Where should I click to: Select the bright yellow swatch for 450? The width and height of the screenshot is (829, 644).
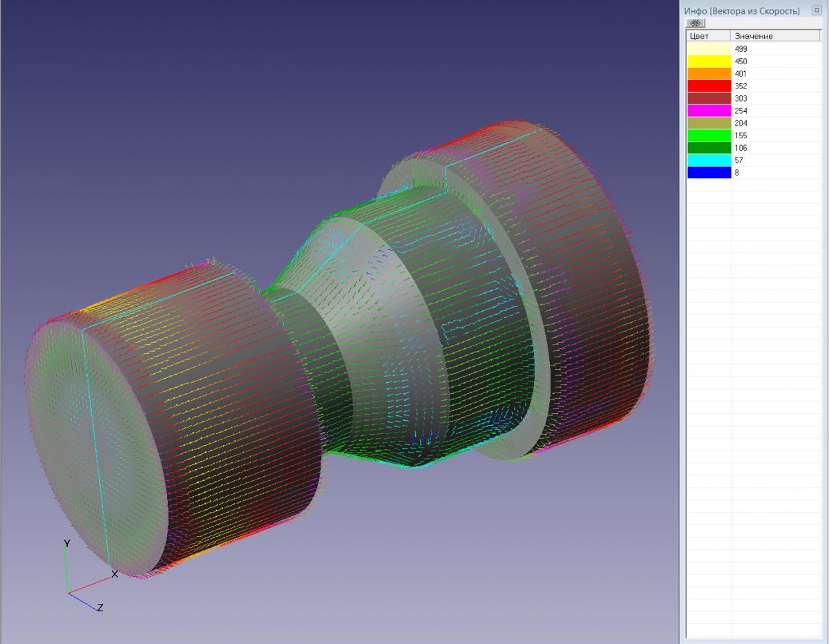tap(709, 61)
